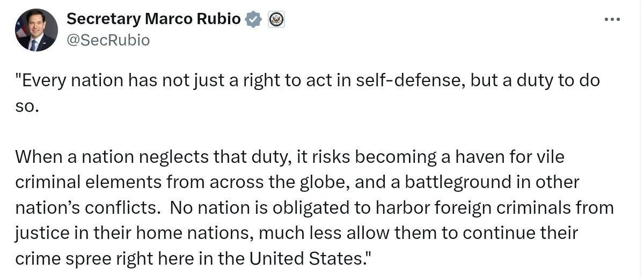Open the three-dot more options menu
Screen dimensions: 644x277
[612, 19]
